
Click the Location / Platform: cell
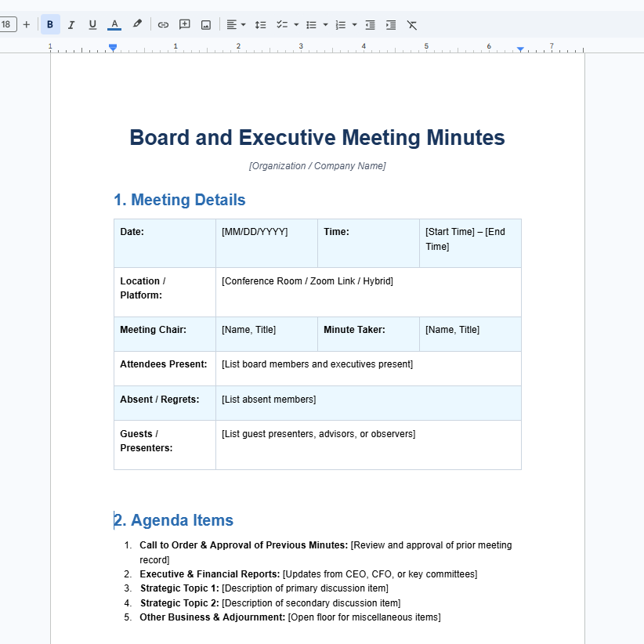165,292
